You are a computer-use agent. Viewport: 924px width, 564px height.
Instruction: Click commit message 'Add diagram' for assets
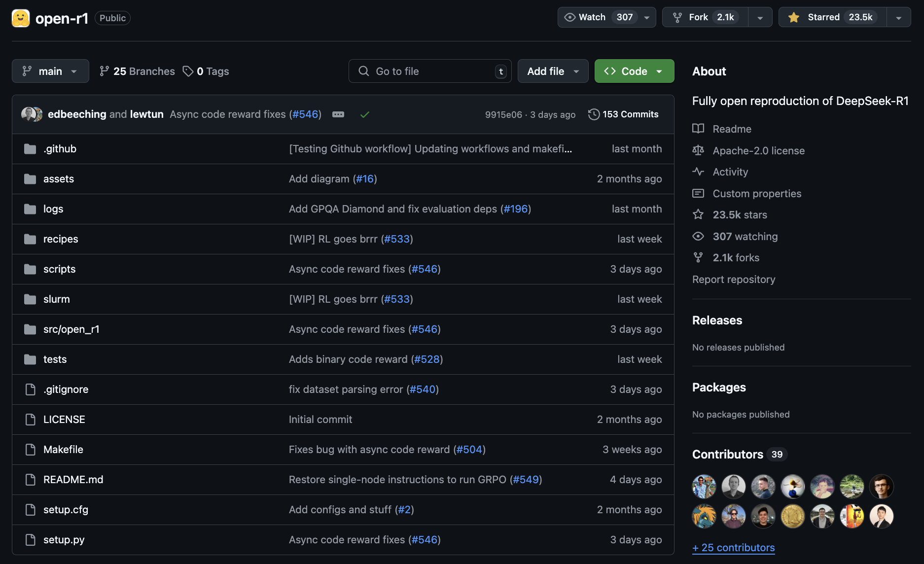(x=319, y=179)
